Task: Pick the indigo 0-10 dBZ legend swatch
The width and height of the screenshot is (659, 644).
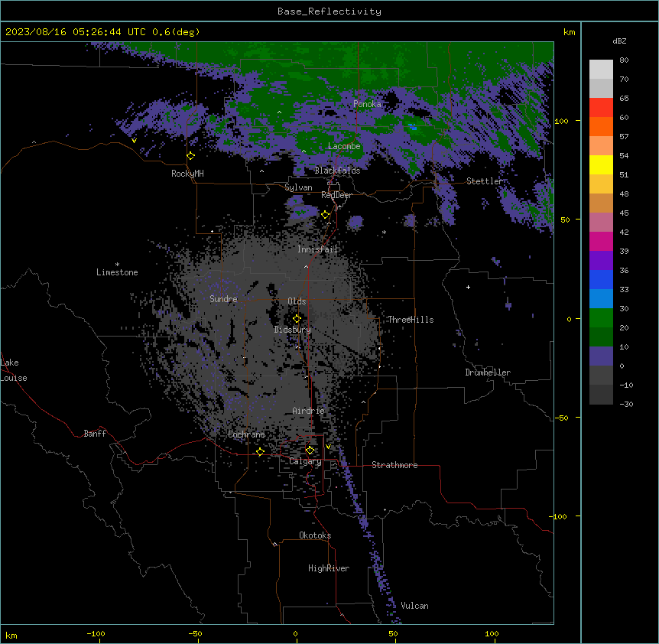Action: pyautogui.click(x=601, y=356)
